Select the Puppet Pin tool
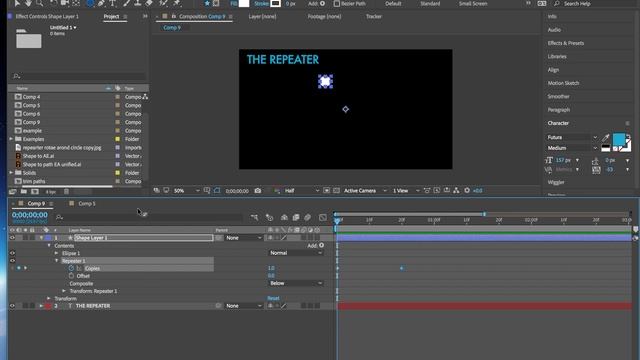Screen dimensions: 640x360 coord(177,3)
